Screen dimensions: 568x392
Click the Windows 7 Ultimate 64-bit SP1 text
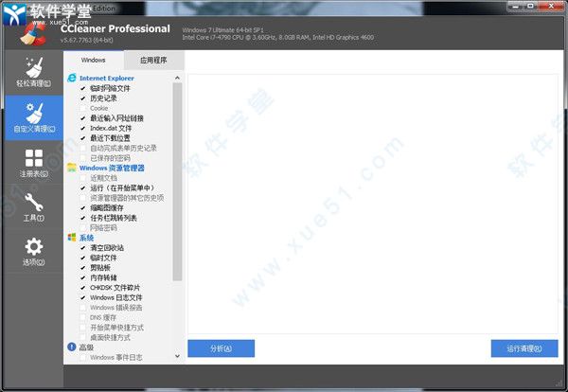point(222,30)
